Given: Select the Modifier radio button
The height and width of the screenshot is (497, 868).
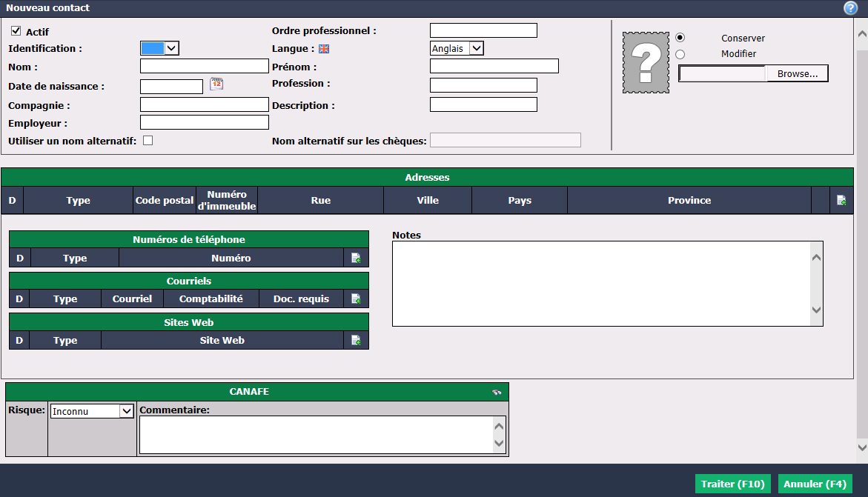Looking at the screenshot, I should point(680,54).
